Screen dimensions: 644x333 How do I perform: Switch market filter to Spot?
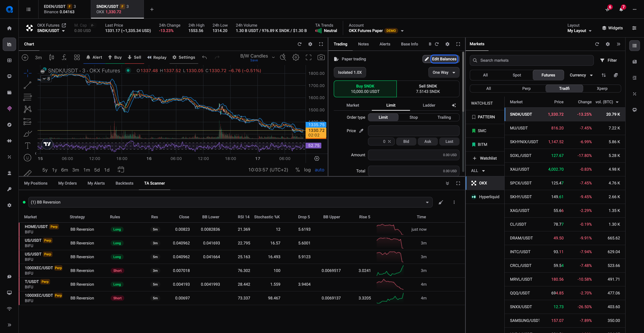pyautogui.click(x=517, y=75)
